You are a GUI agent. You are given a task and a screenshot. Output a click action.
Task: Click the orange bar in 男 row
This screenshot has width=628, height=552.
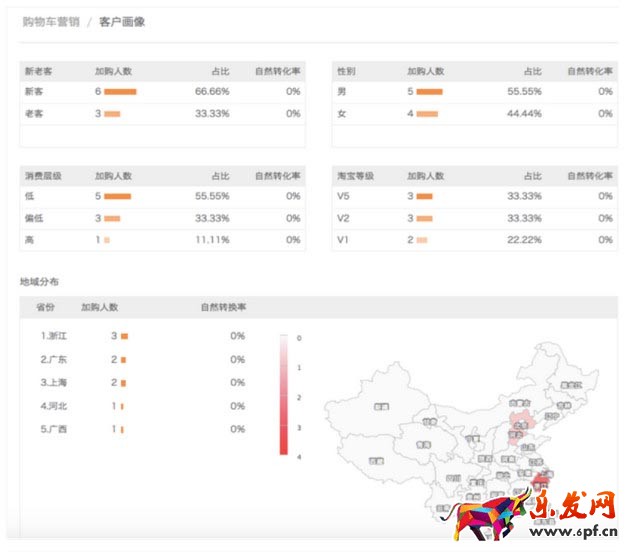click(x=429, y=92)
